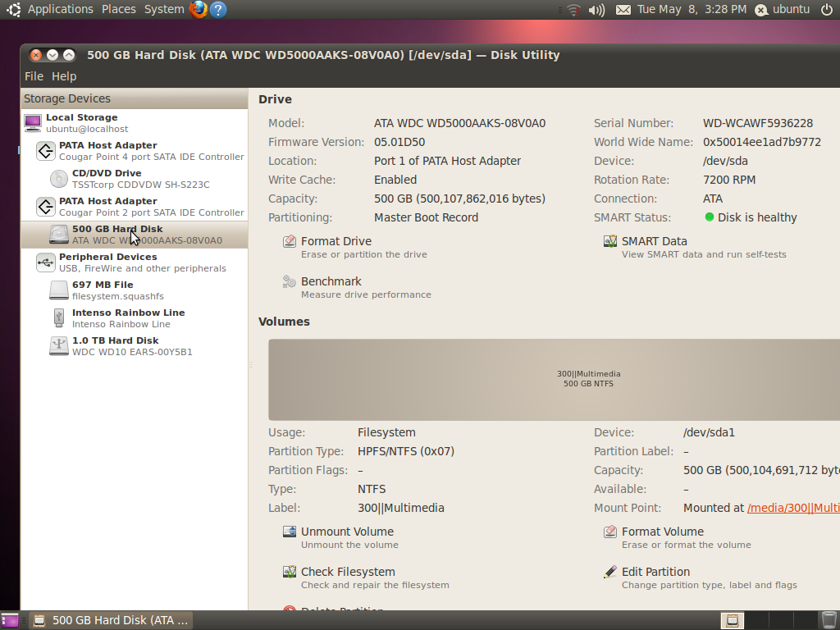Click the Storage Devices header

(135, 98)
